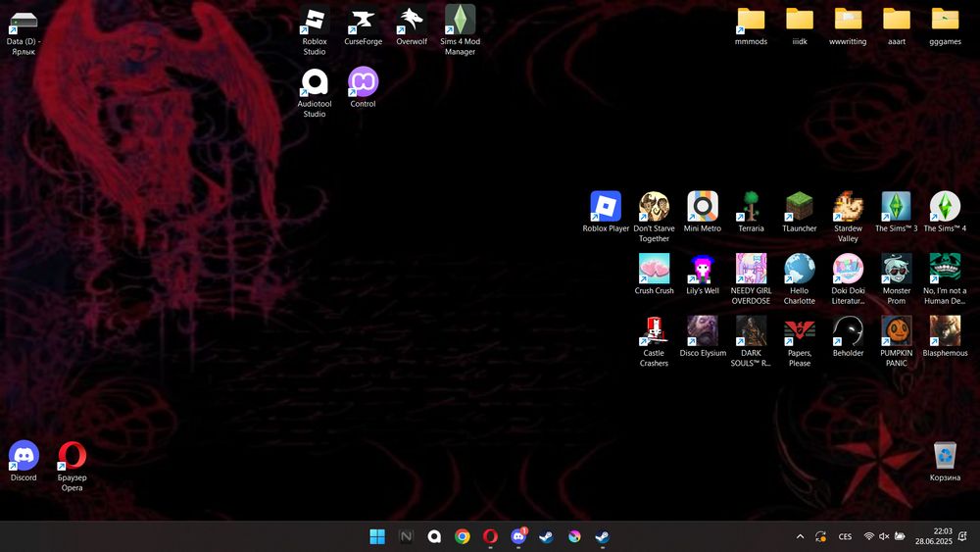980x552 pixels.
Task: Select the Audiotool Studio desktop shortcut
Action: 315,93
